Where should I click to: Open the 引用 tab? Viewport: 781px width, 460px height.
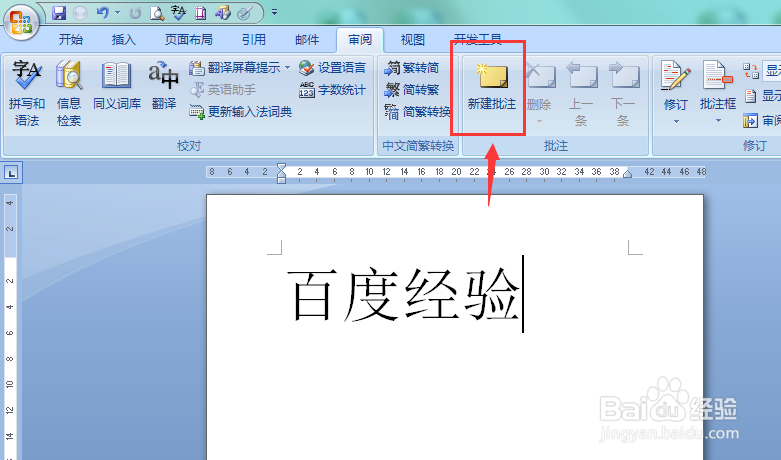[x=254, y=39]
